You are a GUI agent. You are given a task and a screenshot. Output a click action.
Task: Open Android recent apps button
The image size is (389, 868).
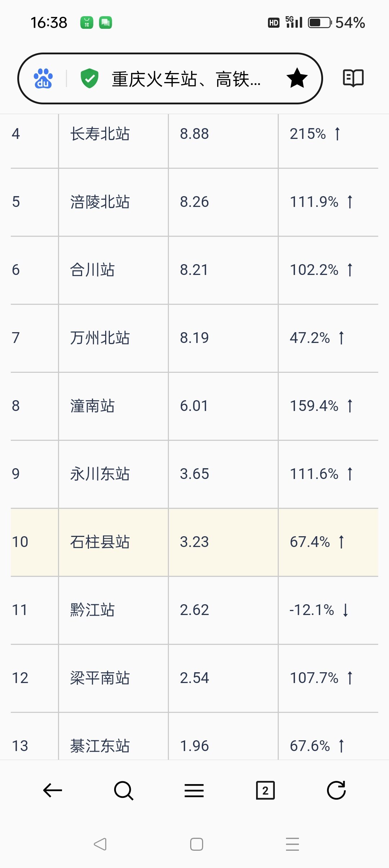[x=292, y=844]
